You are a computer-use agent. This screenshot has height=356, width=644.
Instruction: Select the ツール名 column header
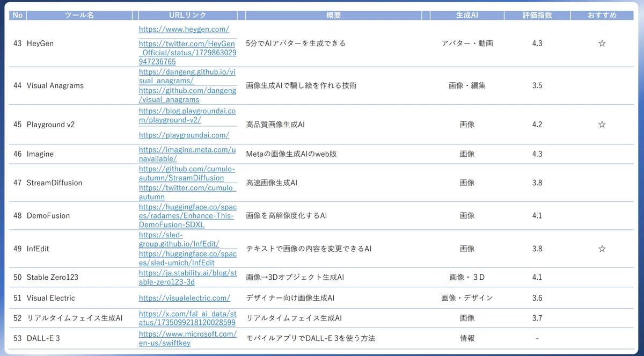(79, 15)
